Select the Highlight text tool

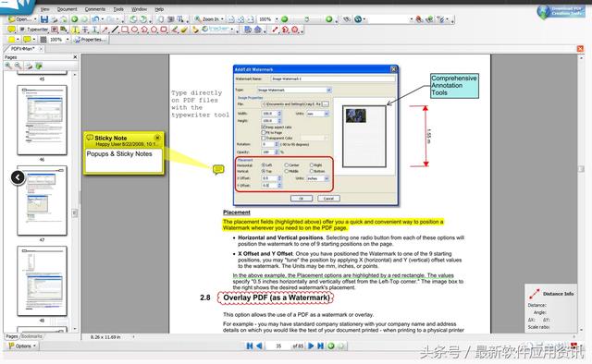pos(75,30)
